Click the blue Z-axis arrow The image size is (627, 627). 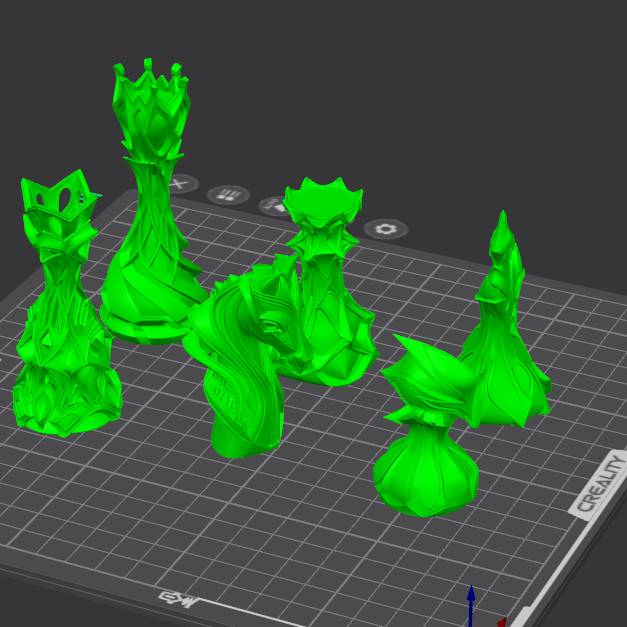pos(471,603)
